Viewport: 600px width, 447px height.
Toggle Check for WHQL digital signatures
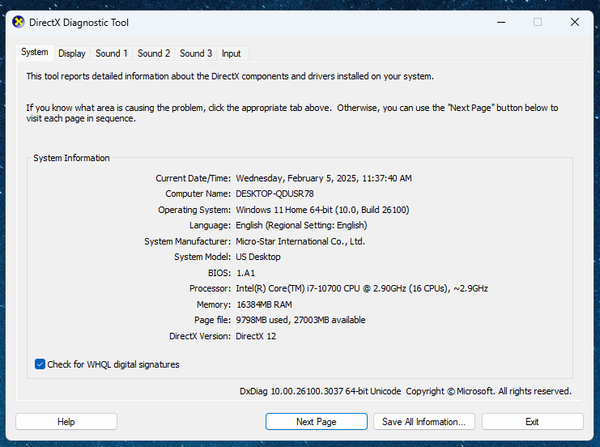pos(40,365)
